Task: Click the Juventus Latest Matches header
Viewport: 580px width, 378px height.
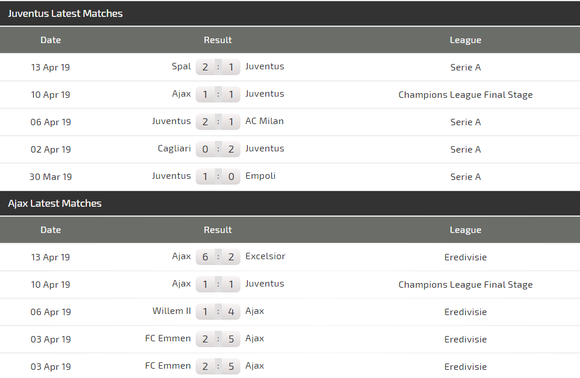Action: [65, 13]
